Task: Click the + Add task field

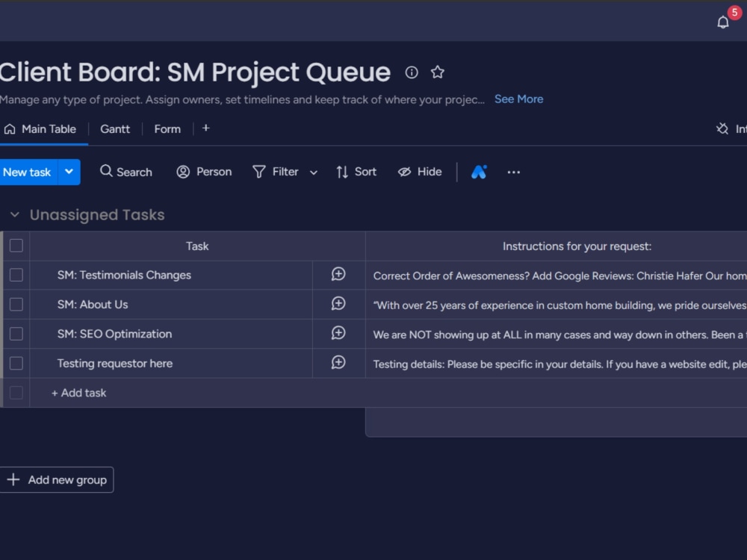Action: (x=78, y=393)
